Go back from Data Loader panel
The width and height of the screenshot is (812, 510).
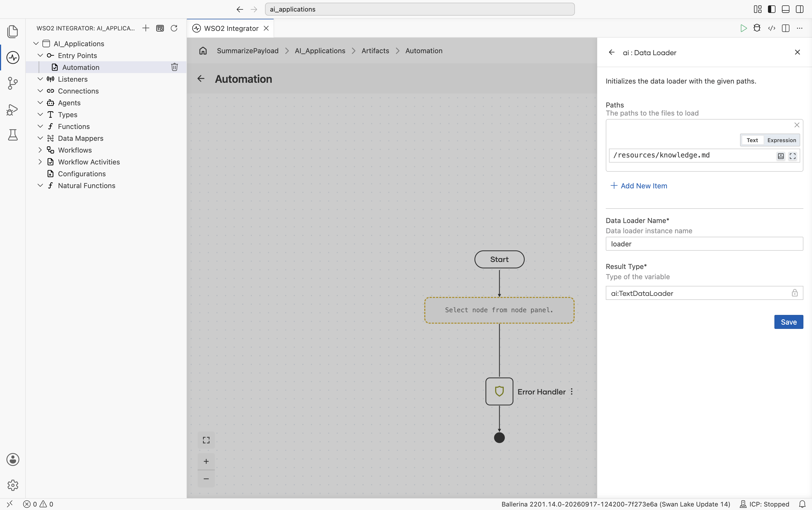(x=611, y=52)
